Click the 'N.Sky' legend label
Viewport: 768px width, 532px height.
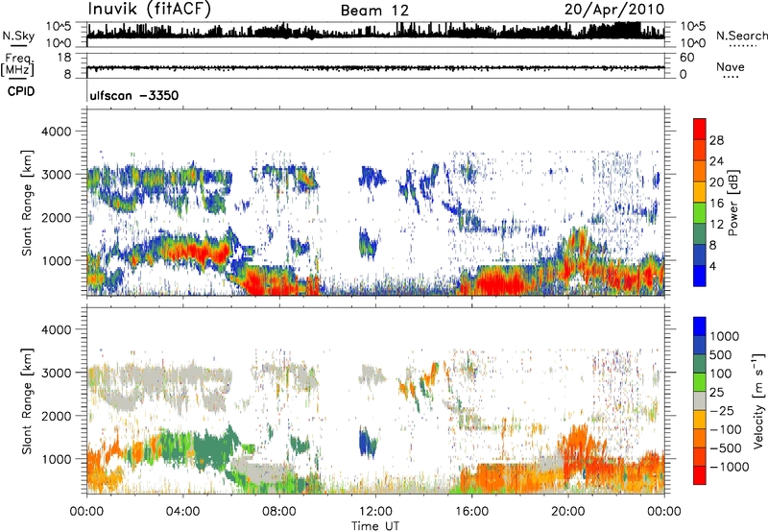(18, 36)
